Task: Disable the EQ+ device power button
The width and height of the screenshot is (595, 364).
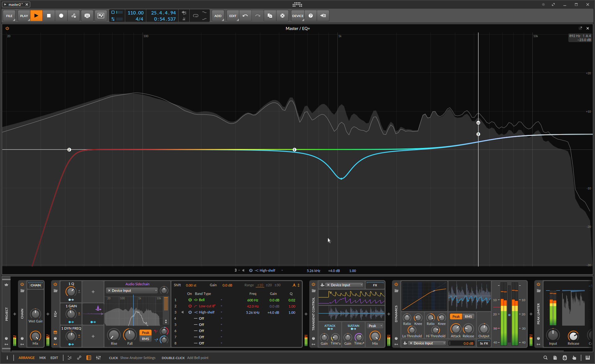Action: [x=55, y=284]
